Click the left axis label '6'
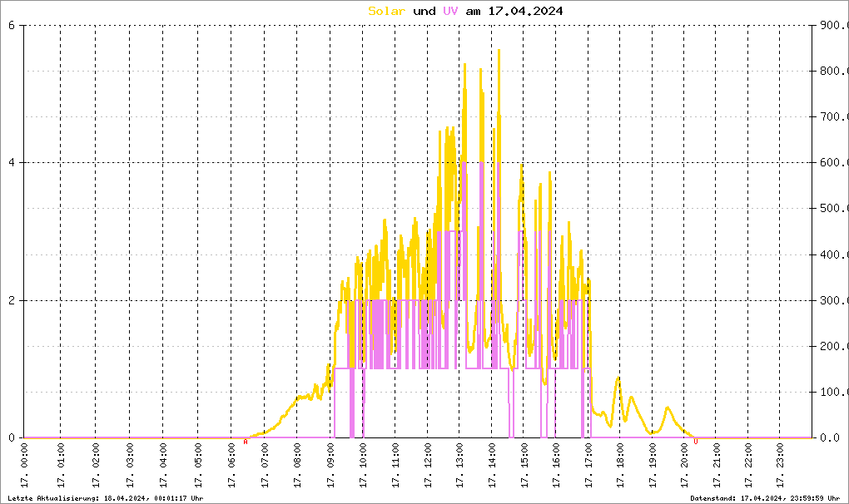This screenshot has width=849, height=504. click(12, 25)
